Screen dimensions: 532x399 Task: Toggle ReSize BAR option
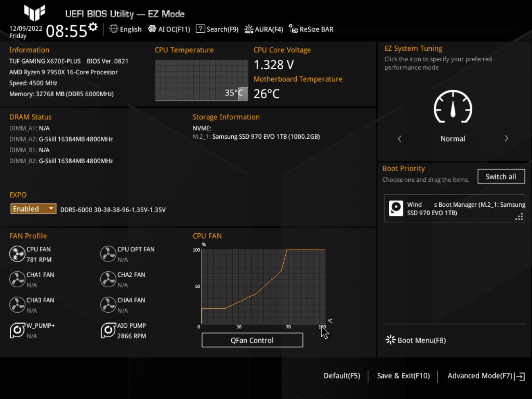311,29
